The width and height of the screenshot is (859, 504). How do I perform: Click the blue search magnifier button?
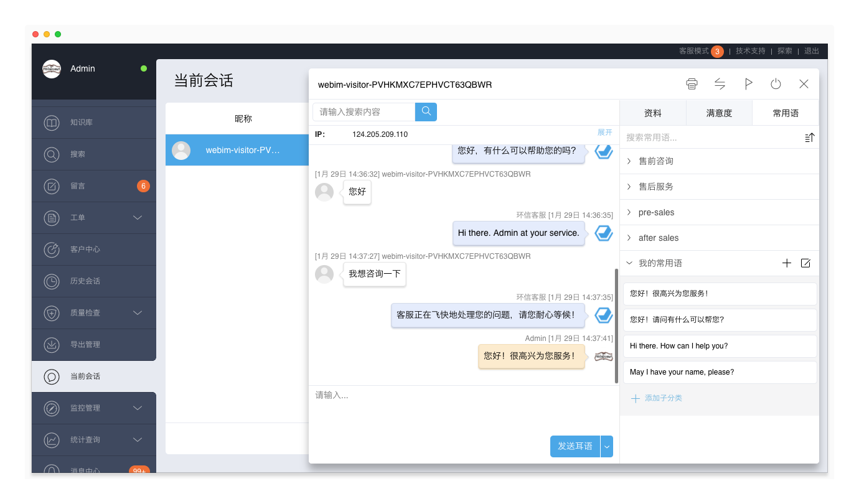coord(426,112)
